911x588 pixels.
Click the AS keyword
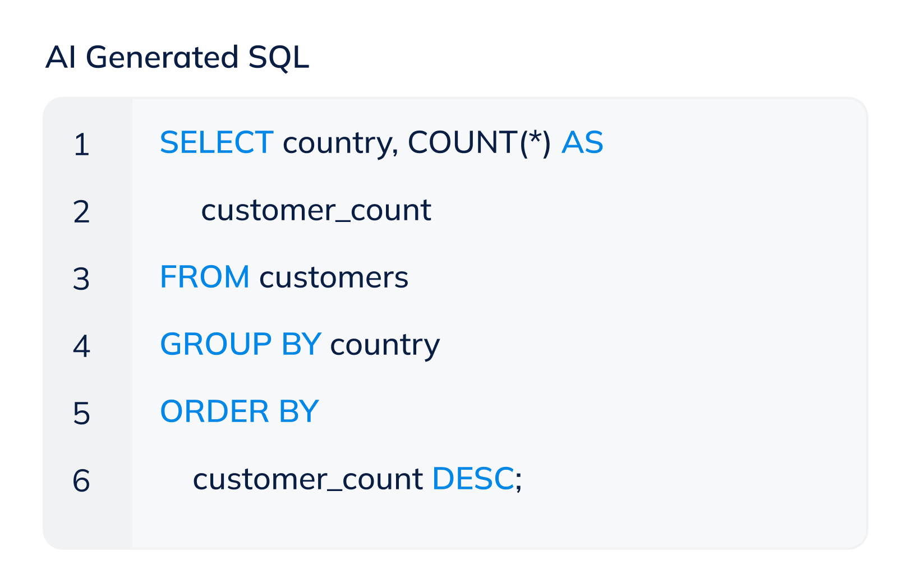click(x=582, y=142)
